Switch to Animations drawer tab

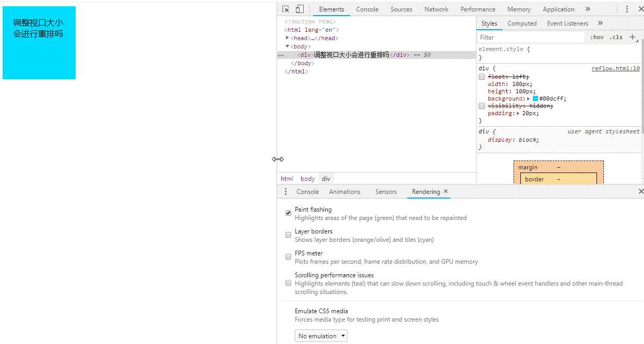point(344,192)
